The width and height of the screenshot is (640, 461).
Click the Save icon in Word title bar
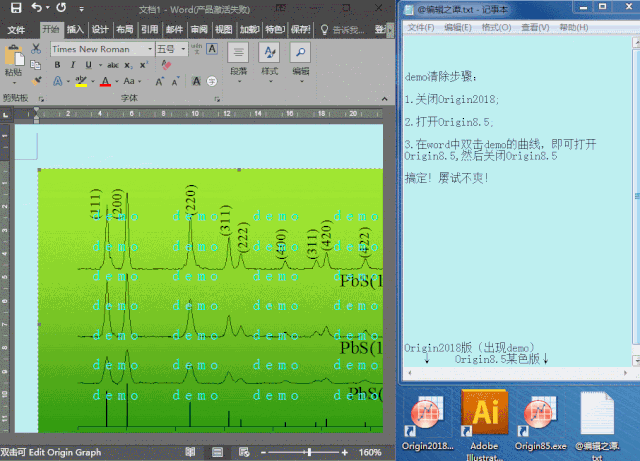pyautogui.click(x=16, y=8)
